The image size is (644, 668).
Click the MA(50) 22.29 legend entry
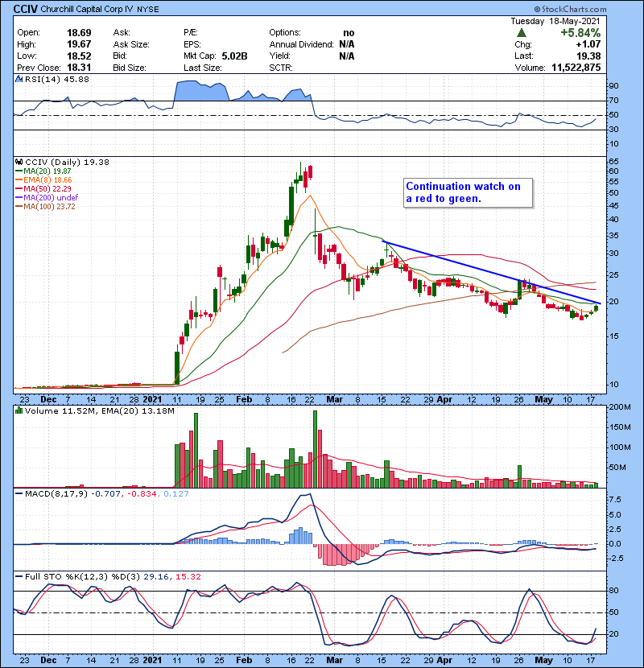pos(43,188)
